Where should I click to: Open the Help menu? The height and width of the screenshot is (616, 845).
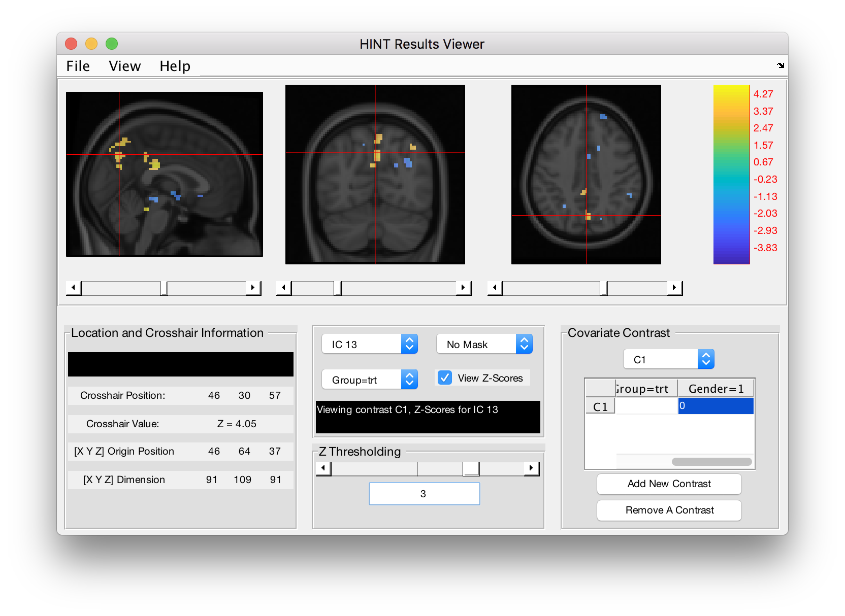coord(175,66)
